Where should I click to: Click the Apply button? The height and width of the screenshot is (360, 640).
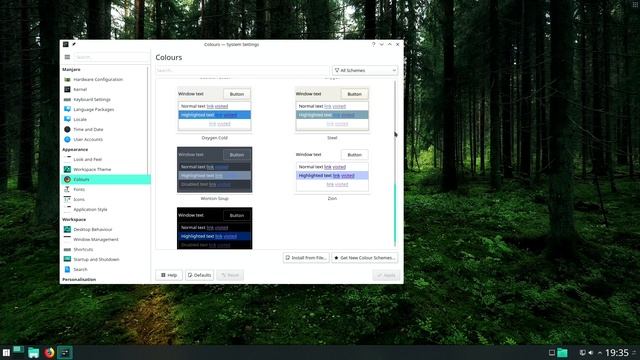point(386,275)
